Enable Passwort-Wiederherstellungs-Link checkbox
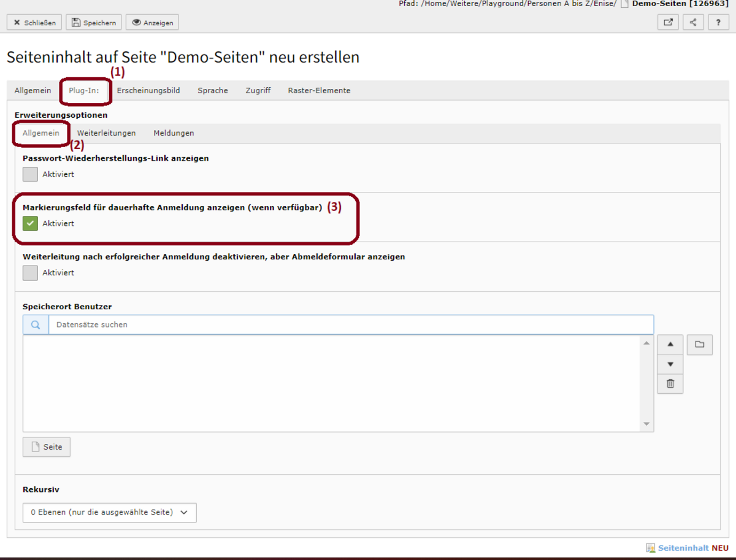Screen dimensions: 736x560 click(x=30, y=174)
